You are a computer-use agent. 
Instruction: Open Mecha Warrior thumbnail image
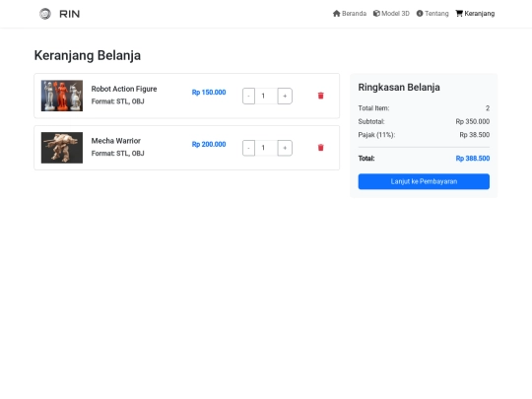tap(62, 148)
